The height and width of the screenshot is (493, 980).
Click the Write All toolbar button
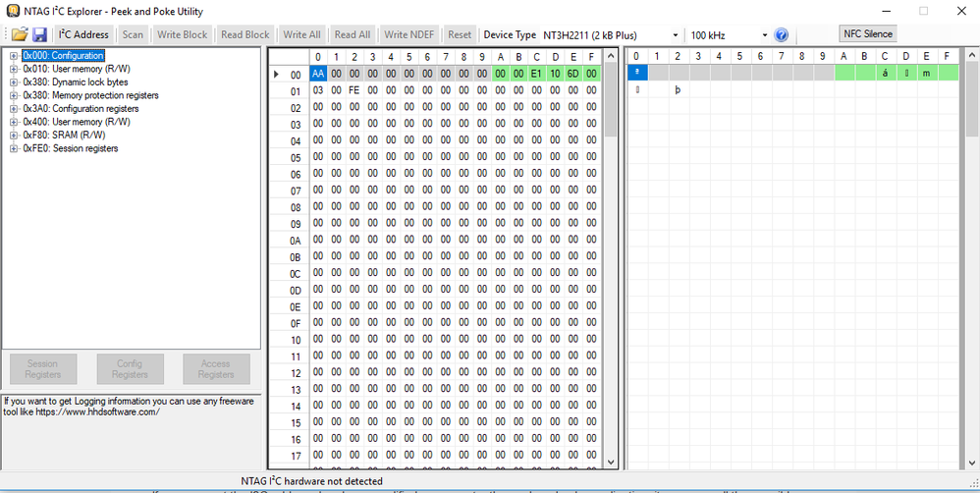[x=301, y=35]
